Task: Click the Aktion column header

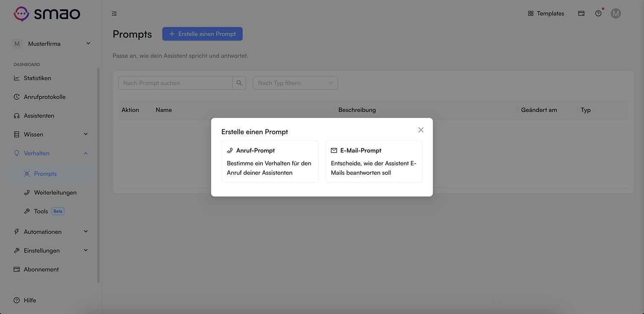Action: [x=130, y=110]
